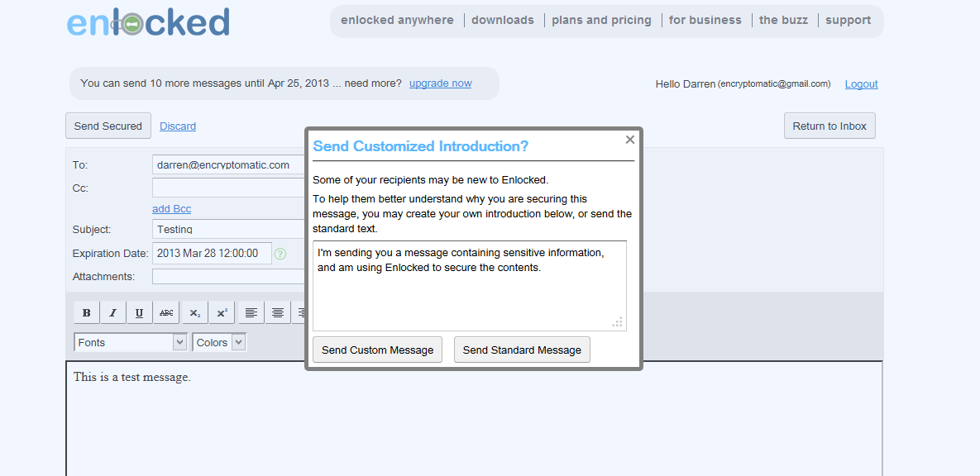The image size is (980, 476).
Task: Log out of the account
Action: [861, 83]
